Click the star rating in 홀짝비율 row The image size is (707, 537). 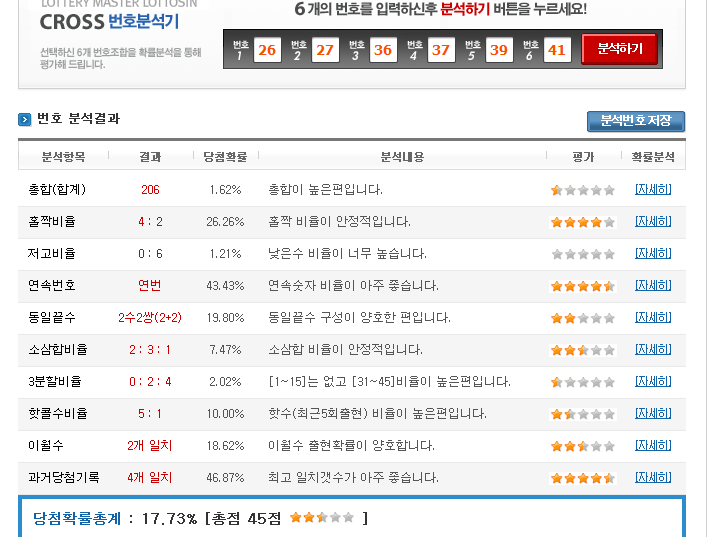coord(582,222)
